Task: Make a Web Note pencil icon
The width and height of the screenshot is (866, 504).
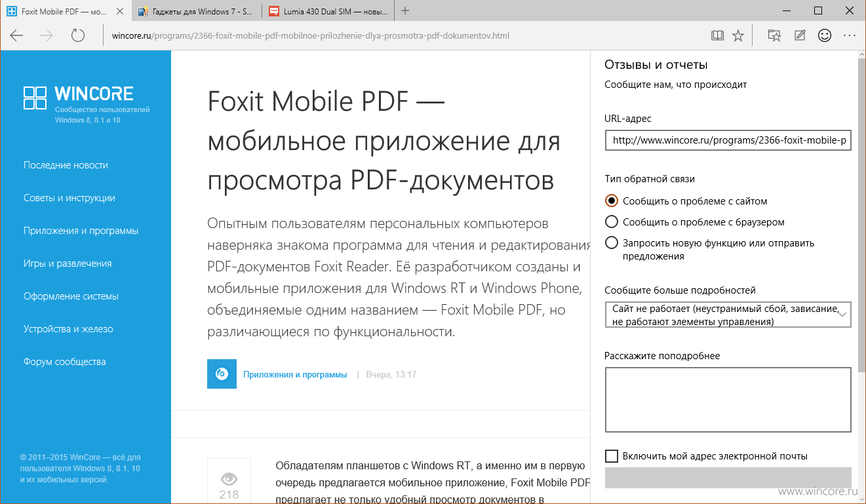Action: click(x=800, y=36)
